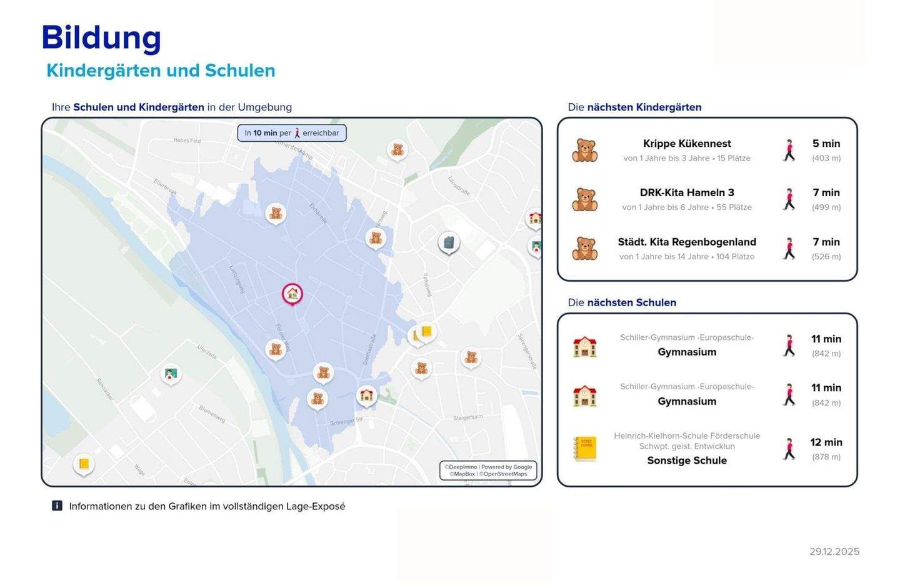Click the home location marker on the map
The image size is (900, 588).
click(292, 294)
